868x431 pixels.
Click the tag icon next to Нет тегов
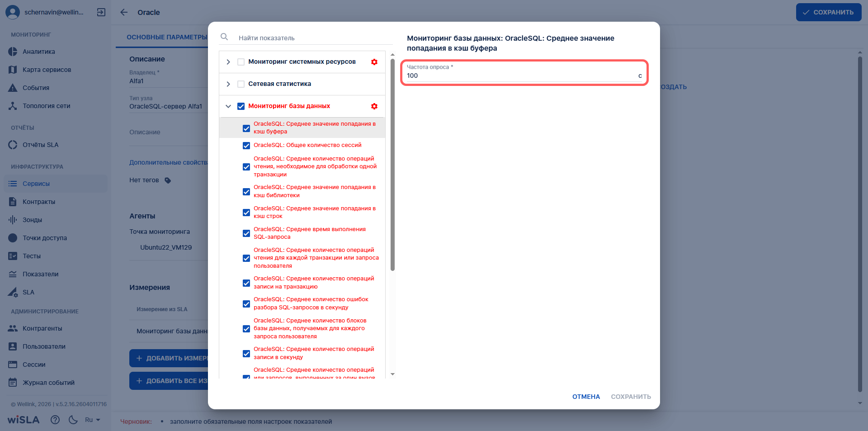point(168,180)
